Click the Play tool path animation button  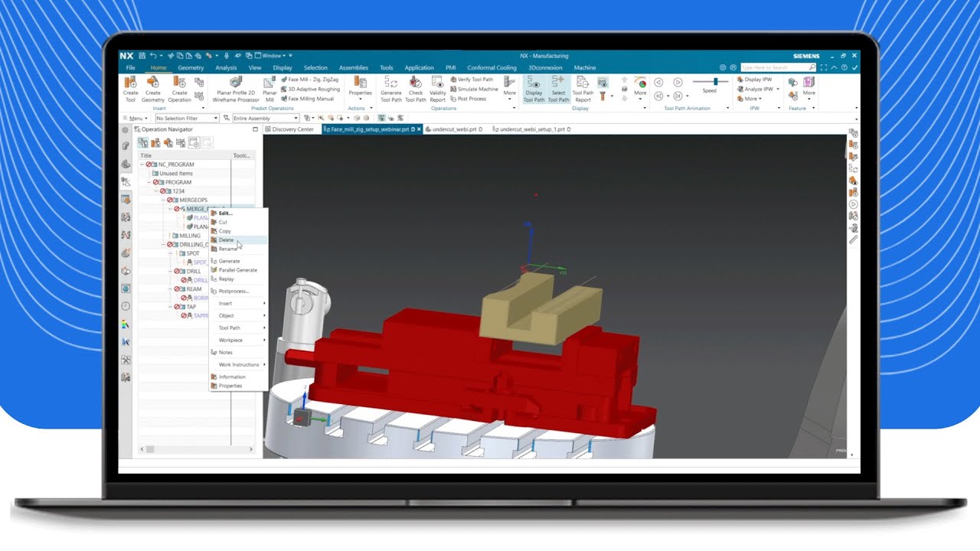678,82
